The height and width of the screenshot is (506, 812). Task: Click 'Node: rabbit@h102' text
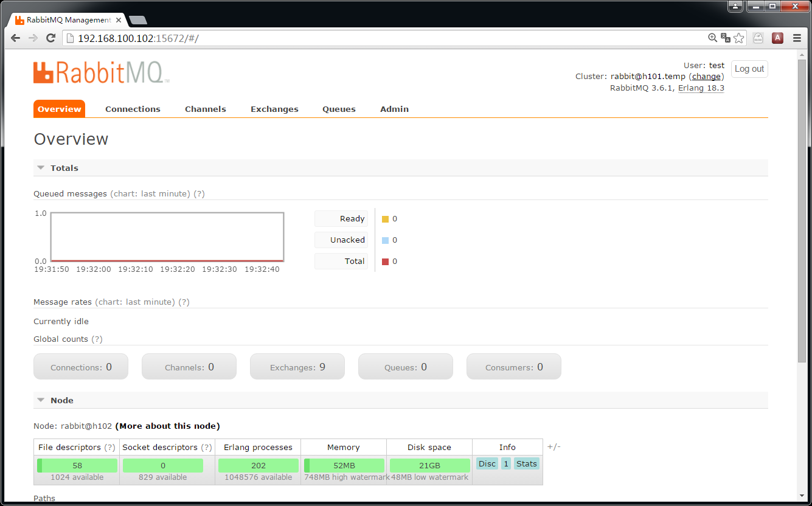pos(73,426)
